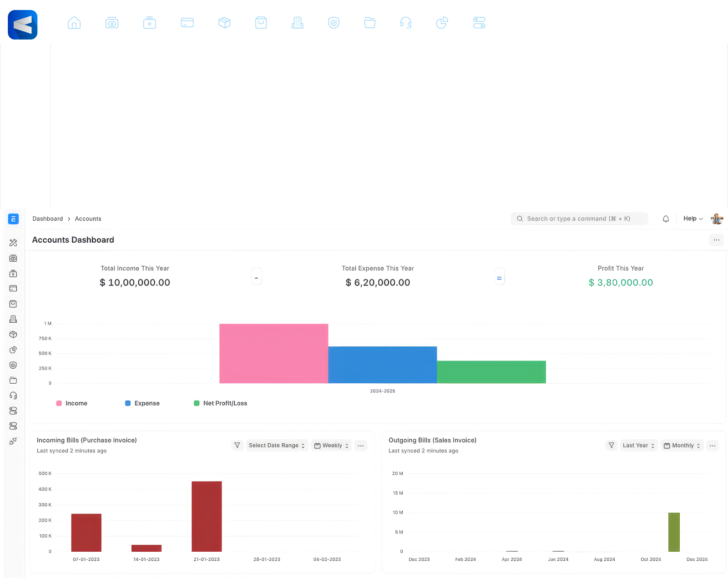
Task: Click the home icon in the top icon bar
Action: tap(74, 23)
